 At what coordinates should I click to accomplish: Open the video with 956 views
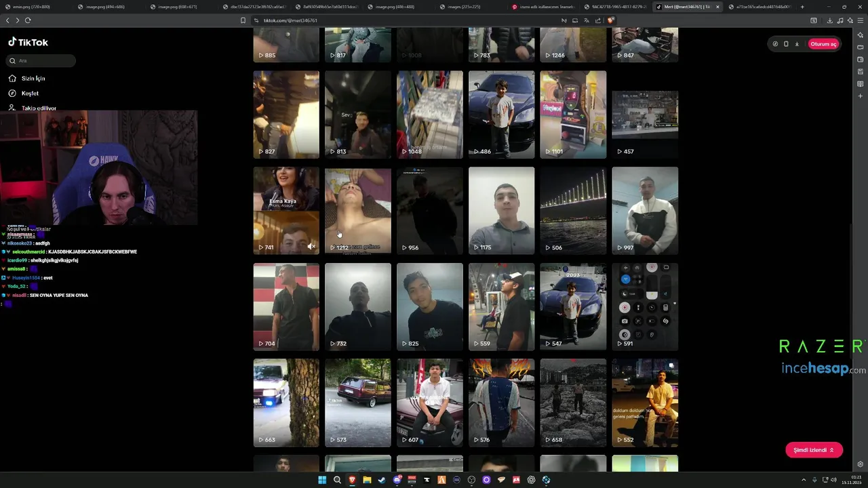430,211
